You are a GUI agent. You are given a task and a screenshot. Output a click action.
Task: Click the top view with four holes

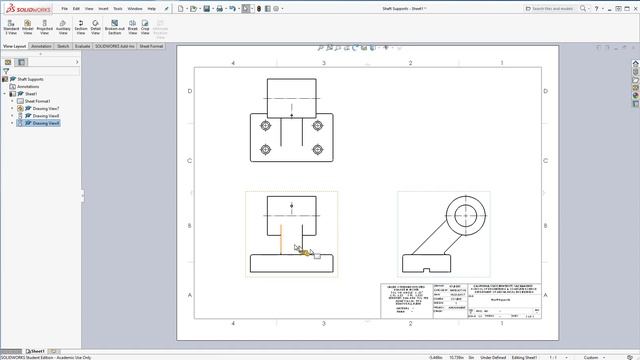[291, 120]
